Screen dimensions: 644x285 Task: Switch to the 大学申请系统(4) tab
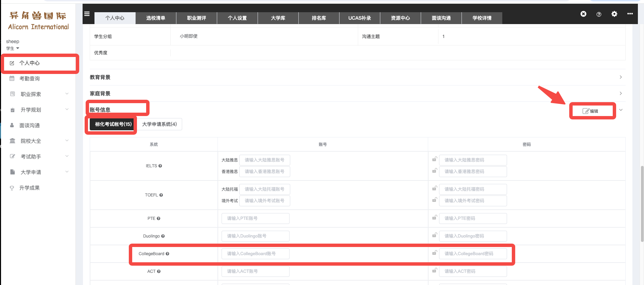159,124
